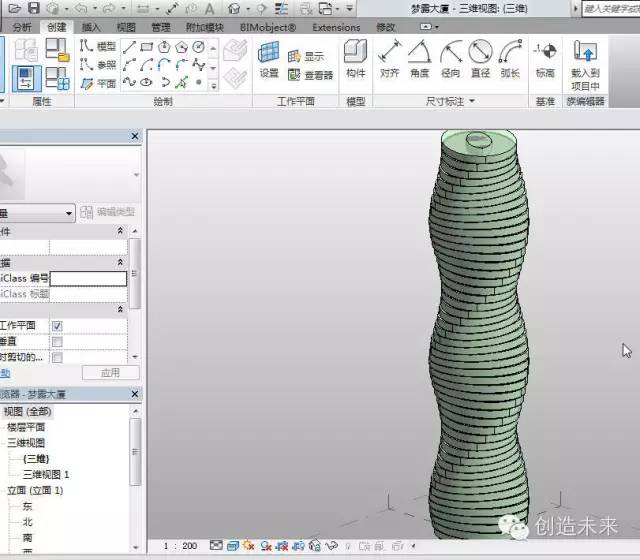The width and height of the screenshot is (640, 560).
Task: Open the 设置 work plane set tool
Action: [x=269, y=58]
